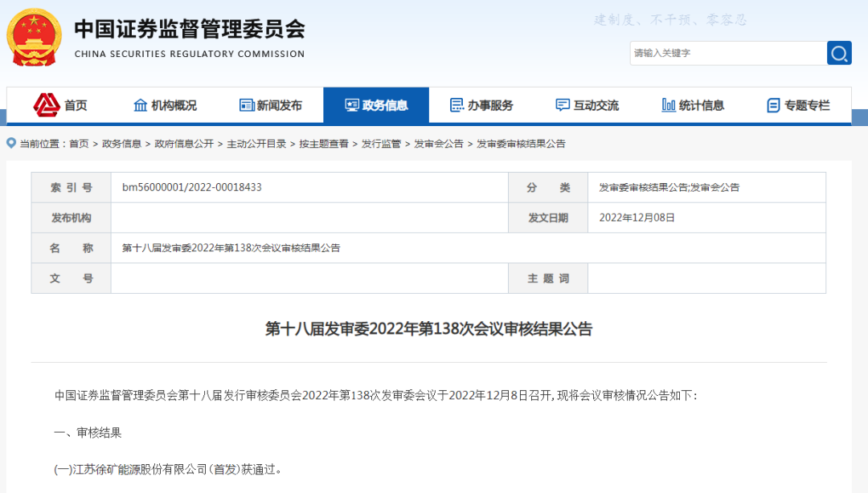Go to breadcrumb link 政府信息公开
Image resolution: width=868 pixels, height=493 pixels.
pos(184,144)
